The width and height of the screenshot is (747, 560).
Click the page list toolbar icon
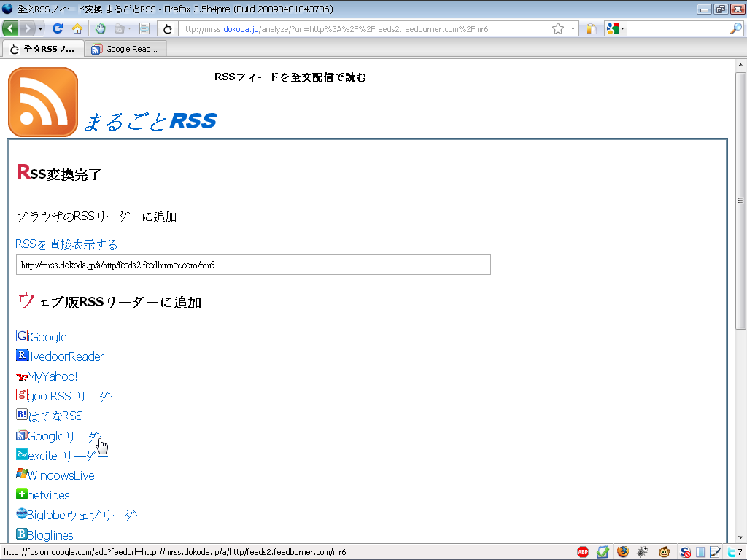(x=144, y=28)
